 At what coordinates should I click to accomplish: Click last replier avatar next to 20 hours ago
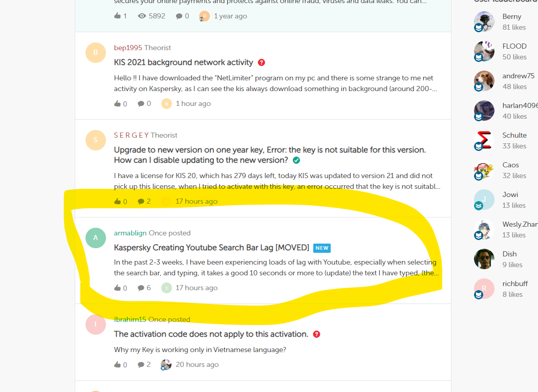[x=166, y=364]
